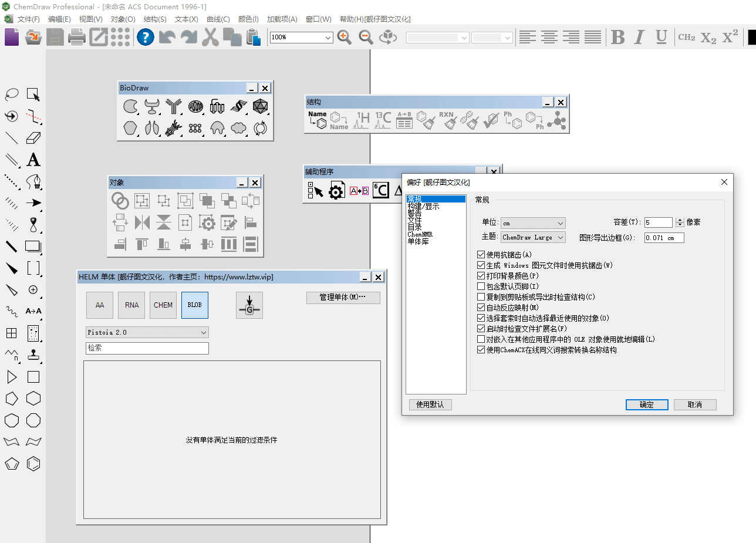Click the gear icon in 辅助程序 panel

pos(337,191)
